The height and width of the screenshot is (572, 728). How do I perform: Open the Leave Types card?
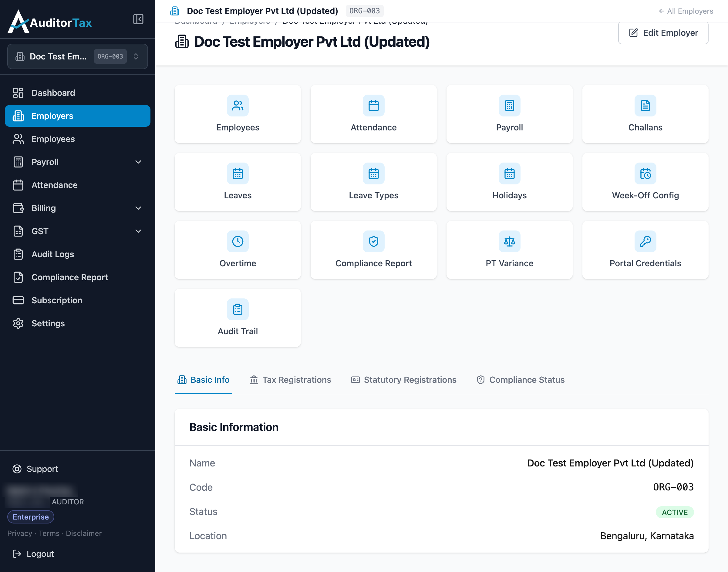tap(373, 182)
